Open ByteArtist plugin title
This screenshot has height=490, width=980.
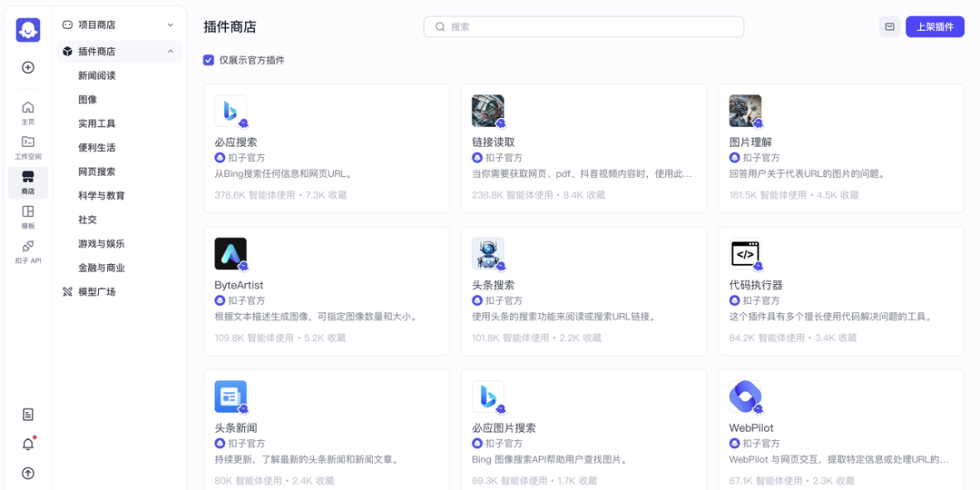(239, 285)
